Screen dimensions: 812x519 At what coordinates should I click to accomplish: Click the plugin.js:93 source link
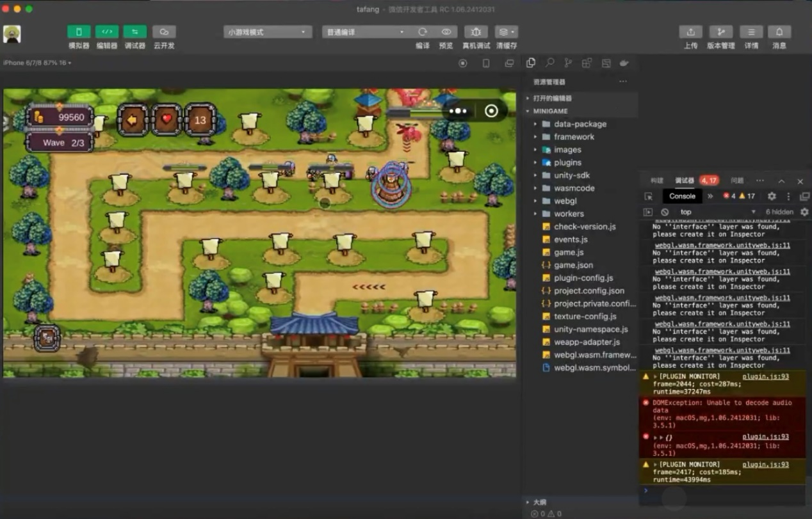point(765,376)
